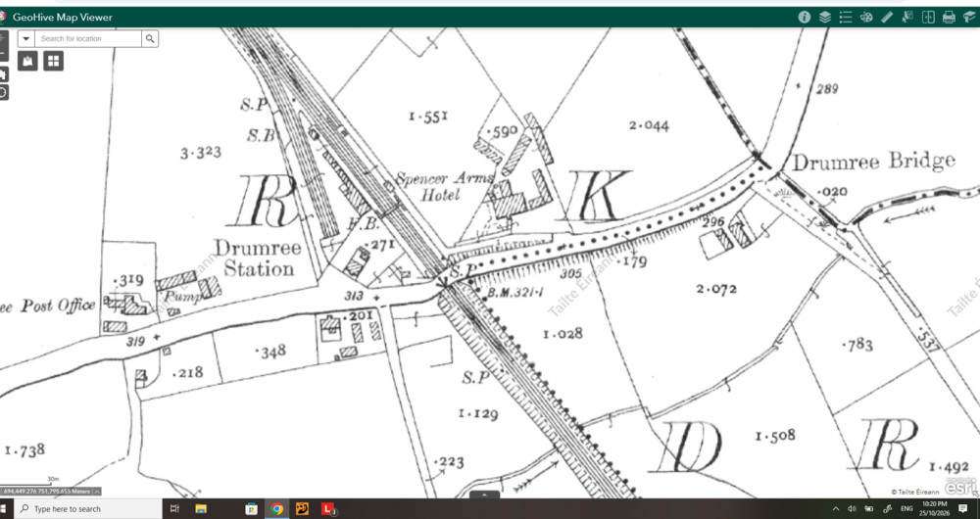Image resolution: width=980 pixels, height=519 pixels.
Task: Click the Search for location field
Action: click(88, 39)
